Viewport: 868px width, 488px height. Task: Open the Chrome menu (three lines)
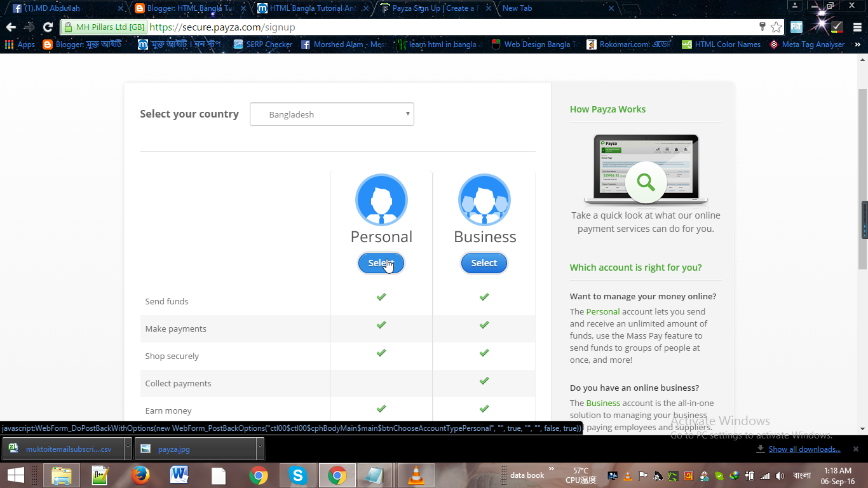(857, 27)
